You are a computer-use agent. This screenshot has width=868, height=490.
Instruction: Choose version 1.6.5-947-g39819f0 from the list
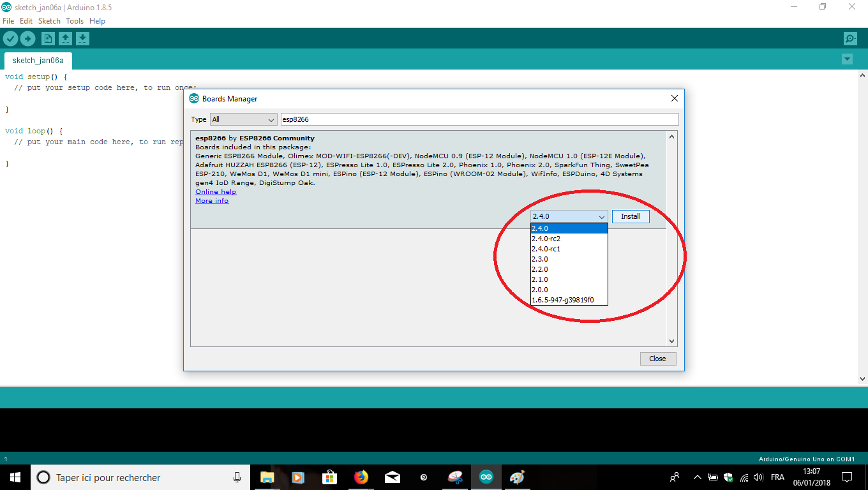click(x=569, y=300)
